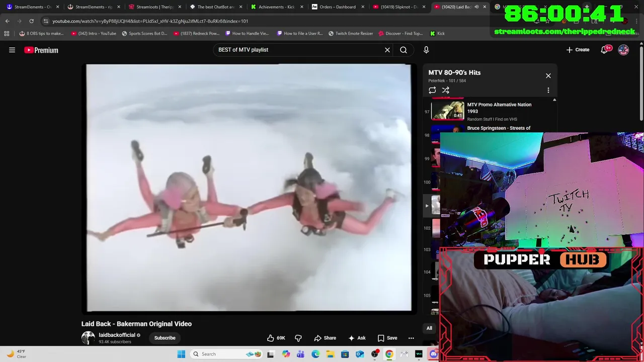Open the YouTube hamburger guide menu
This screenshot has width=644, height=362.
pos(12,50)
